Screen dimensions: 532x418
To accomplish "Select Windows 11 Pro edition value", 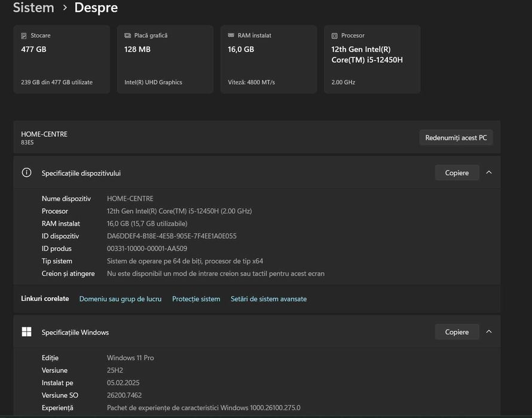I will (130, 358).
